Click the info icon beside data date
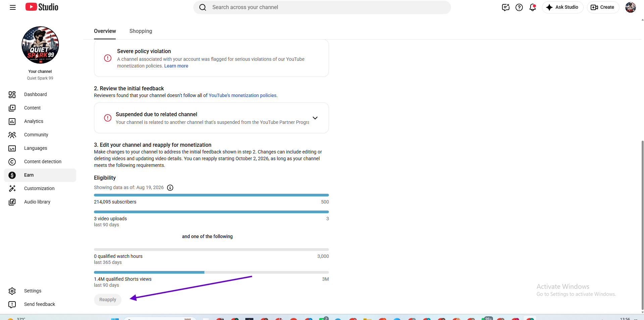Screen dimensions: 644x320 [170, 188]
